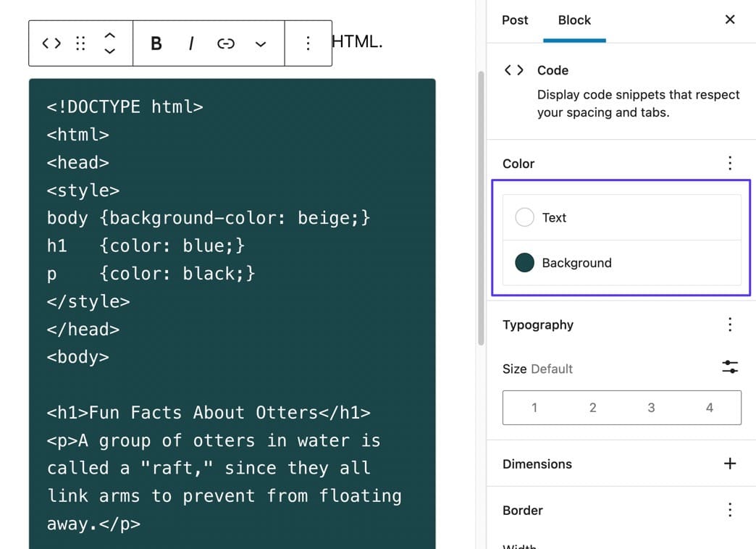The image size is (756, 549).
Task: Open Typography panel options menu
Action: [730, 324]
